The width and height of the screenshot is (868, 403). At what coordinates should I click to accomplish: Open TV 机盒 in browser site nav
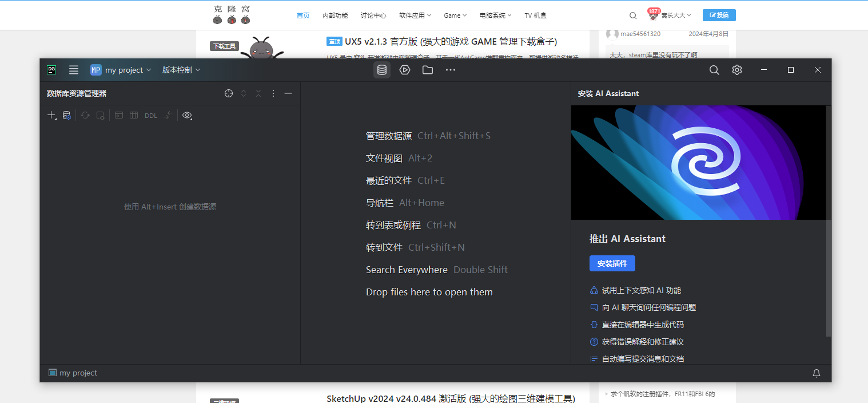pyautogui.click(x=535, y=15)
